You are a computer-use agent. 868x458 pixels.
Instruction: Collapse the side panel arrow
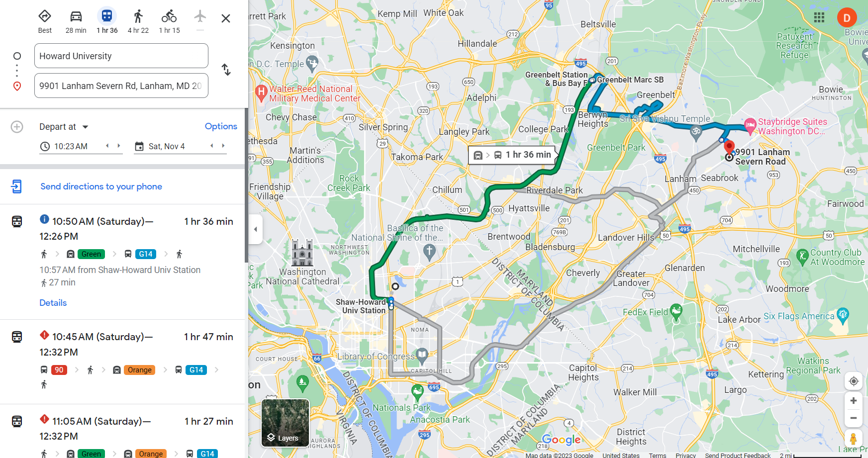pos(256,229)
